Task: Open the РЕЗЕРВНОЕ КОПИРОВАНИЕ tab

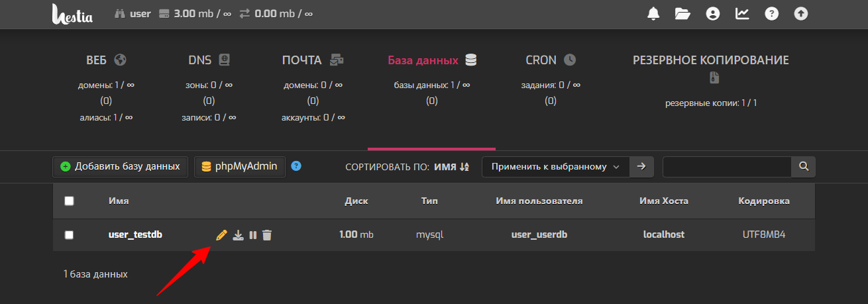Action: tap(711, 69)
